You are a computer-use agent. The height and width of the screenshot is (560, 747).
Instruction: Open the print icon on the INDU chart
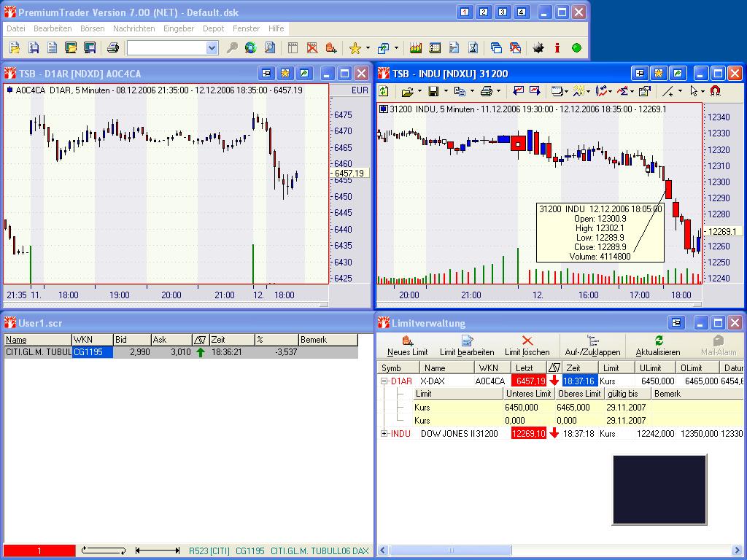point(487,91)
